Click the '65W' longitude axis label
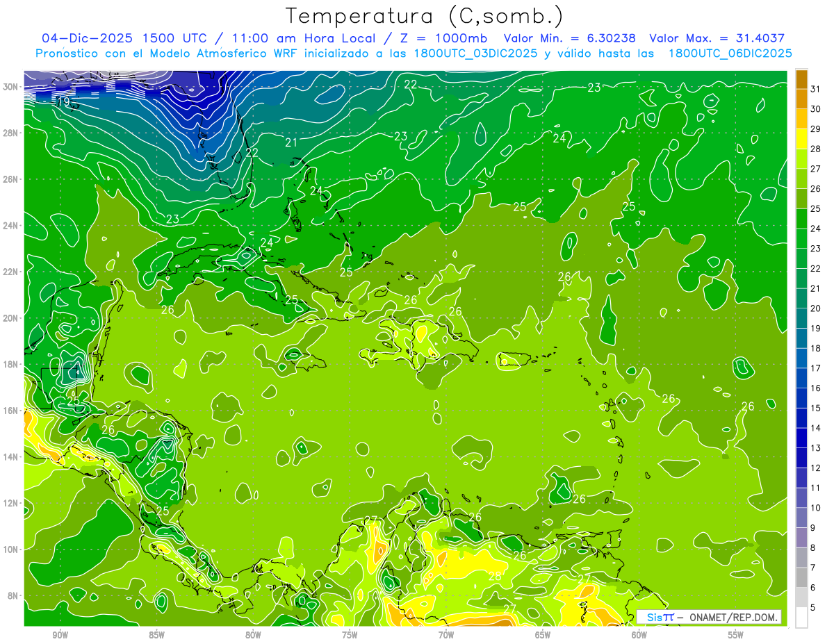Image resolution: width=834 pixels, height=644 pixels. (543, 635)
